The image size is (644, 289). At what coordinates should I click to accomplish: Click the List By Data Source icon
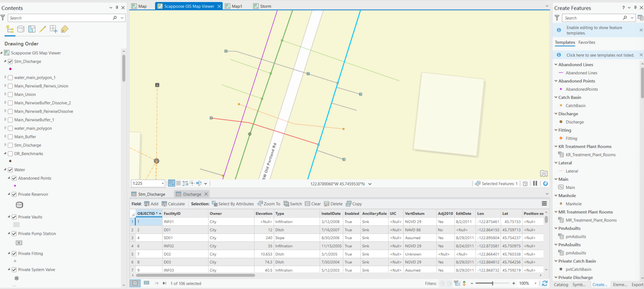[x=21, y=29]
